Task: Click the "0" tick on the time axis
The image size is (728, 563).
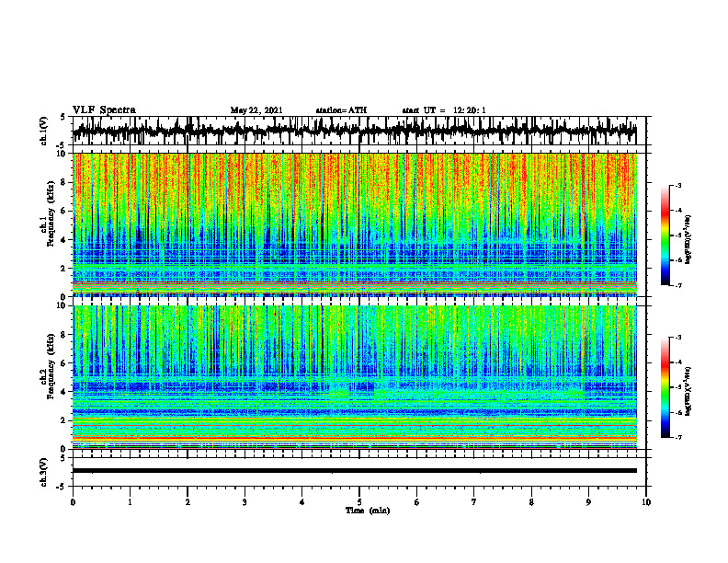Action: point(73,502)
